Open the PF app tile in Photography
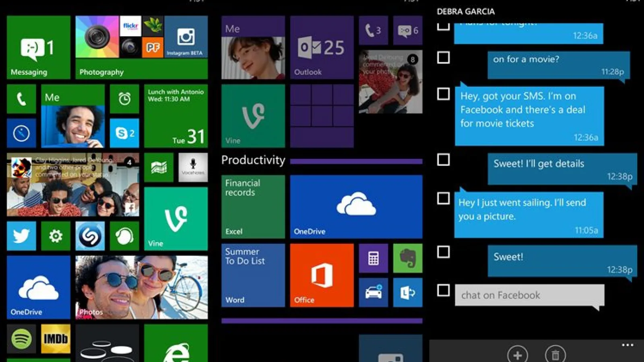The height and width of the screenshot is (362, 644). pos(153,48)
